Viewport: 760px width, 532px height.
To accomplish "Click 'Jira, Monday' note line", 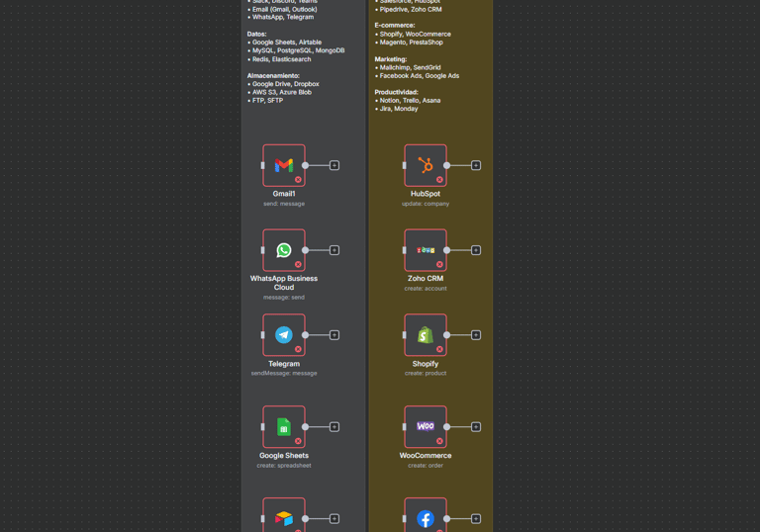I will click(x=399, y=109).
